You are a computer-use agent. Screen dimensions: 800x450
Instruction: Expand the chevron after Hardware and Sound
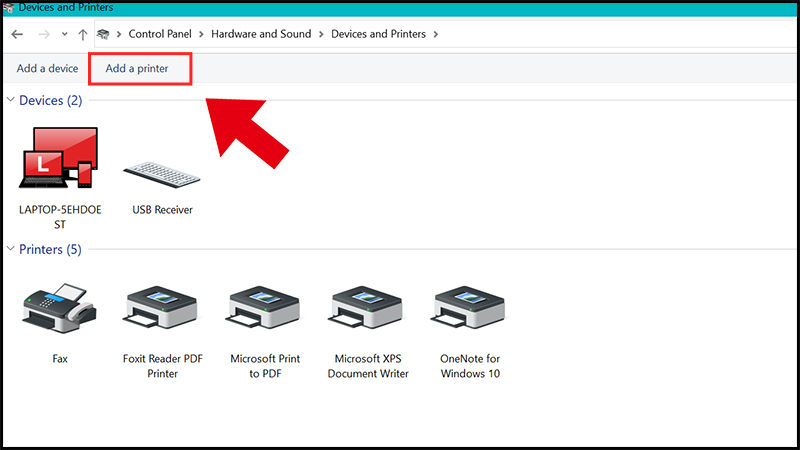point(321,34)
